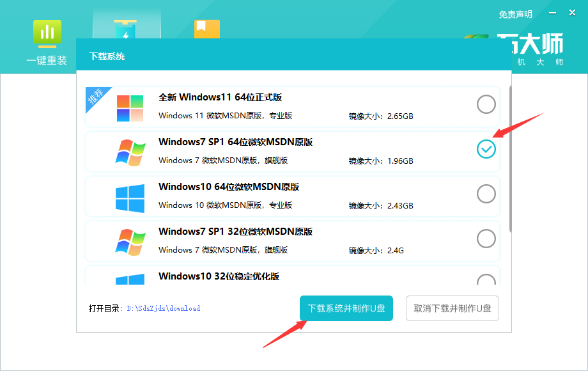Select the Windows10 64位微软MSDN原版 radio button
Screen dimensions: 588x371
click(x=486, y=195)
